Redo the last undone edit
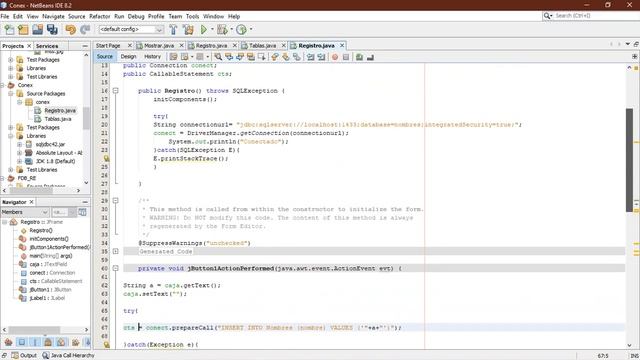The width and height of the screenshot is (640, 360). [x=85, y=29]
